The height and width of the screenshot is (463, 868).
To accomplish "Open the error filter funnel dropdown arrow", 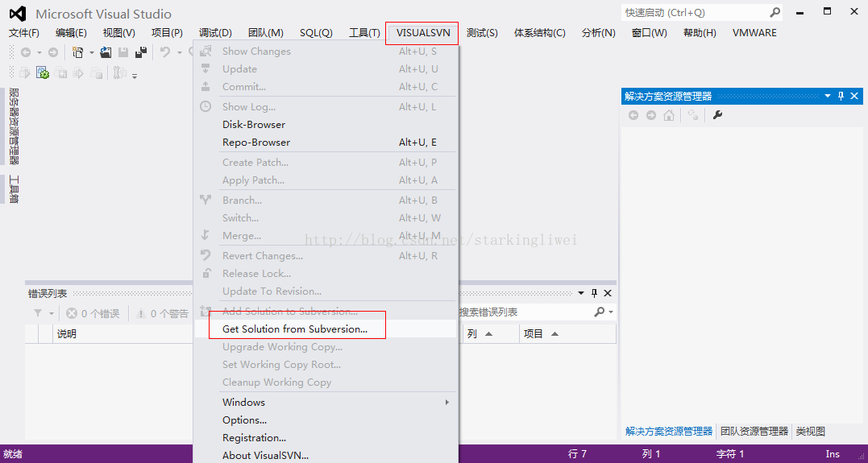I will pyautogui.click(x=52, y=314).
